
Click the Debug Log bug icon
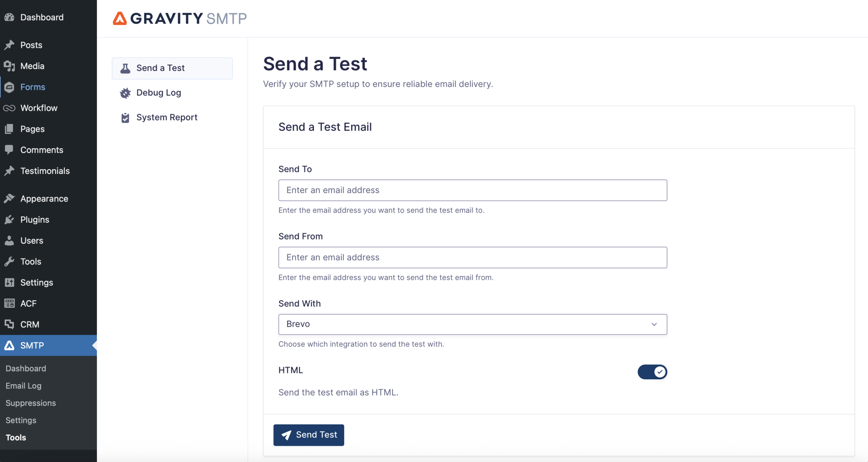[125, 93]
